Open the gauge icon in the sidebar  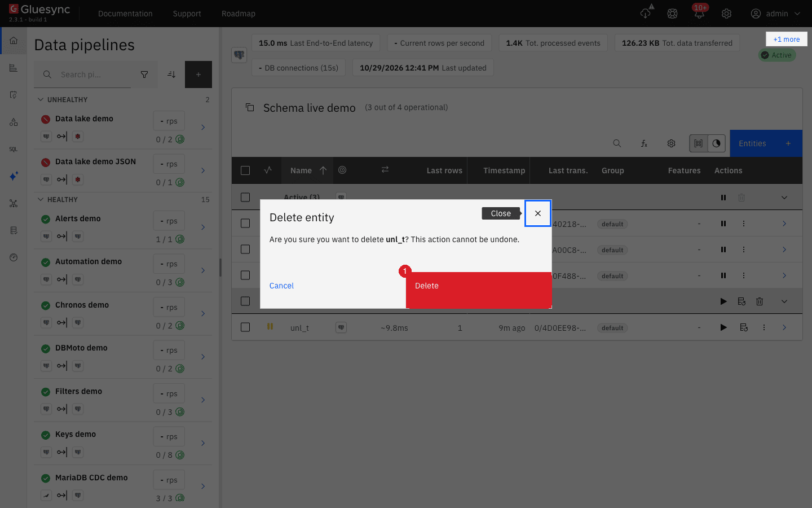pos(14,257)
